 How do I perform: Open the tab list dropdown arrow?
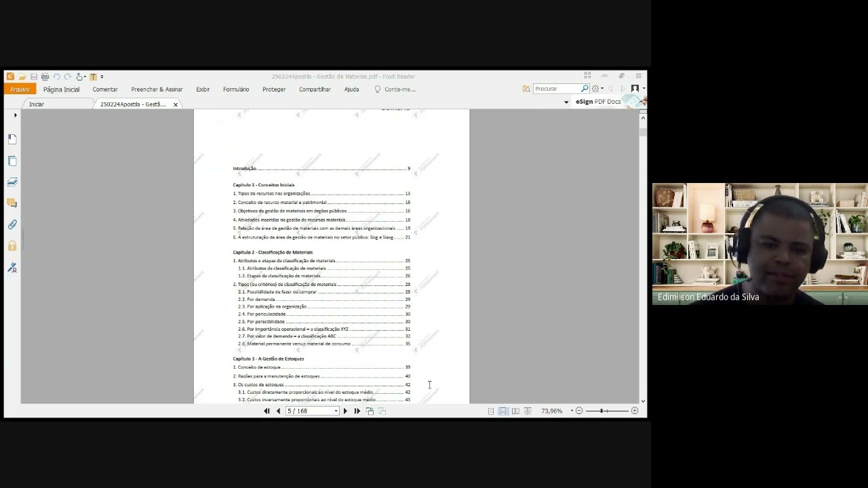pos(566,102)
